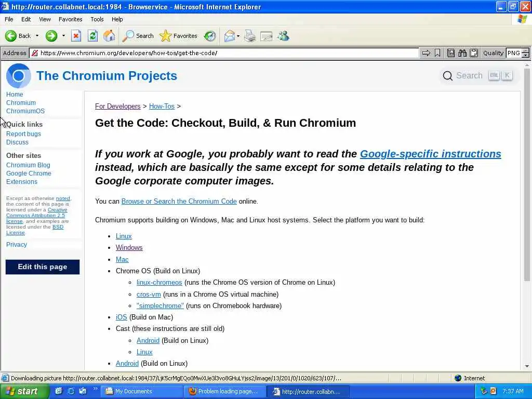The image size is (532, 399).
Task: Click the Go arrow next to address bar
Action: click(x=426, y=53)
